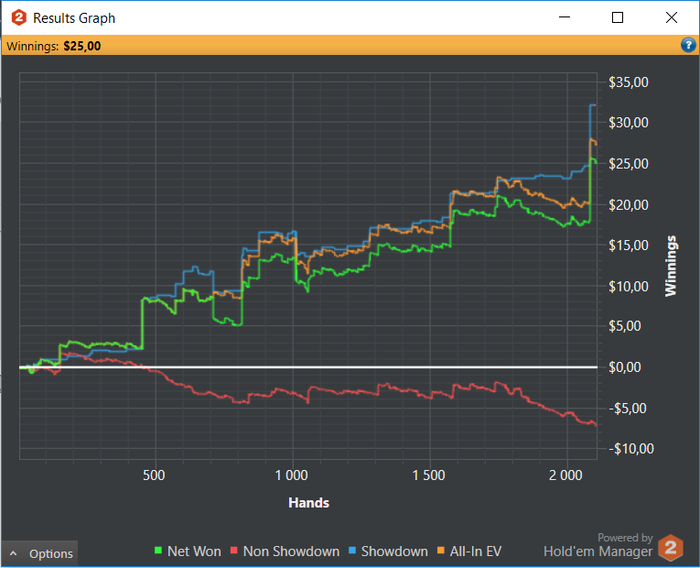
Task: Click the orange Hold'em Manager 2 logo badge
Action: (671, 547)
